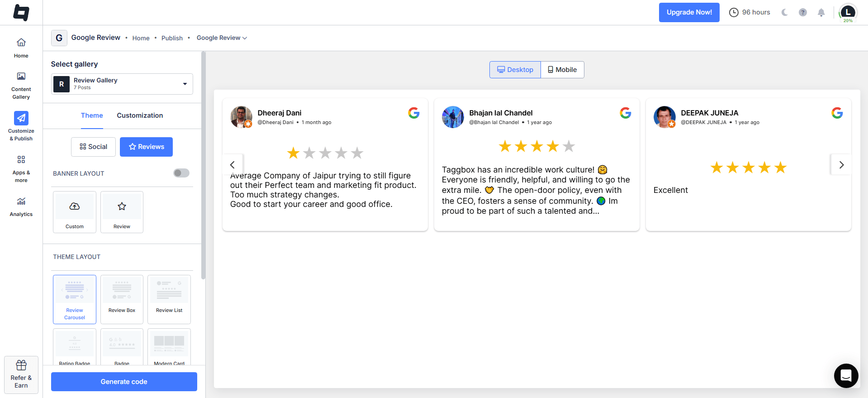Open user profile avatar L
Viewport: 868px width, 398px height.
pyautogui.click(x=848, y=13)
